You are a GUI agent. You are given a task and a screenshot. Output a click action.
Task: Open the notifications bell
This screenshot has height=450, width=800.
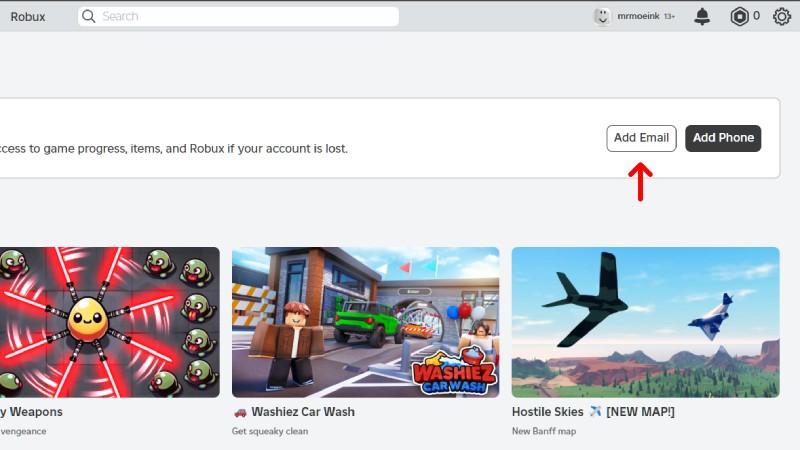tap(702, 16)
